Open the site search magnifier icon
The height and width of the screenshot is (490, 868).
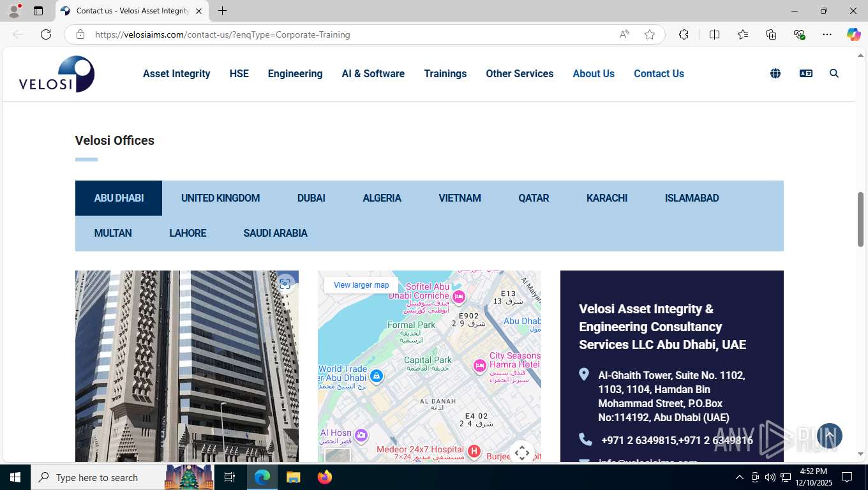click(834, 73)
